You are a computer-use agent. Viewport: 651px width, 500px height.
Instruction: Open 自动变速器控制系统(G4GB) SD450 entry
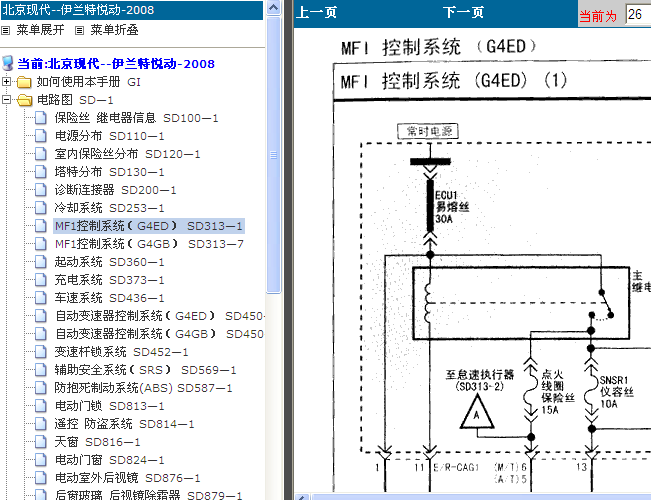coord(159,334)
